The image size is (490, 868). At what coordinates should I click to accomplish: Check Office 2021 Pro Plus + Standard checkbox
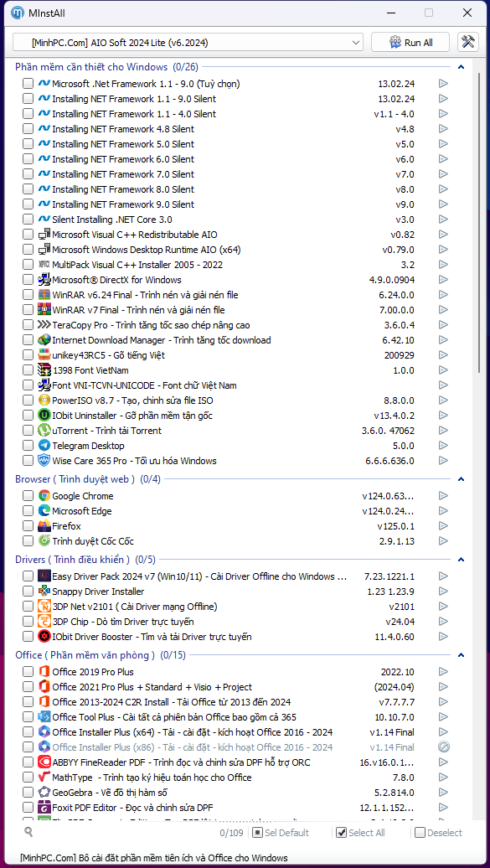[28, 687]
